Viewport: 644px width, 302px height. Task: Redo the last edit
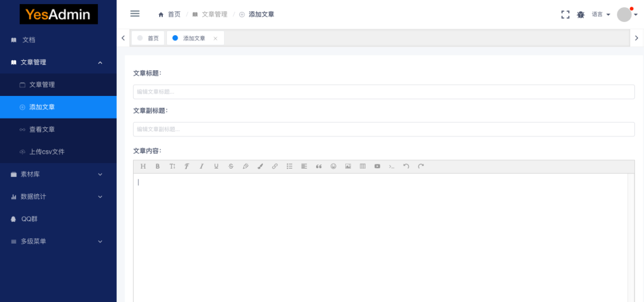[421, 166]
